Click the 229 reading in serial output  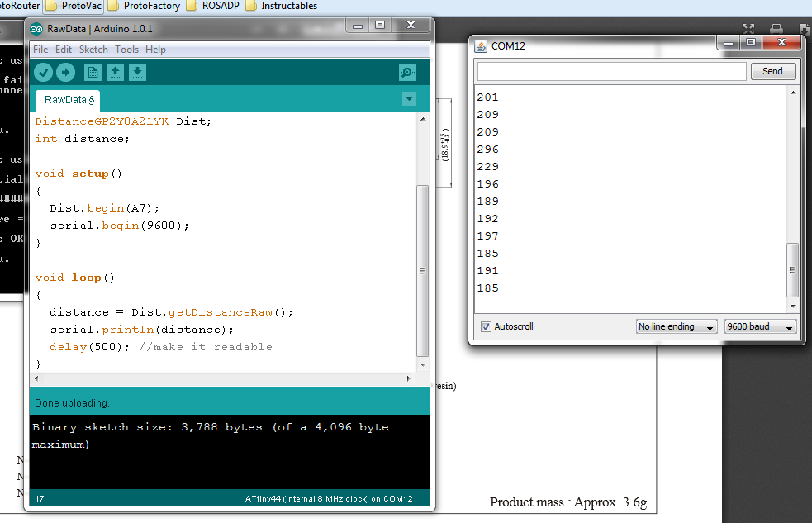click(x=488, y=167)
